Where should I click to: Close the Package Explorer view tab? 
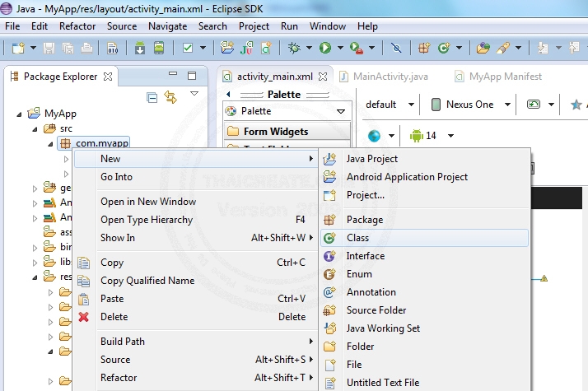tap(108, 77)
